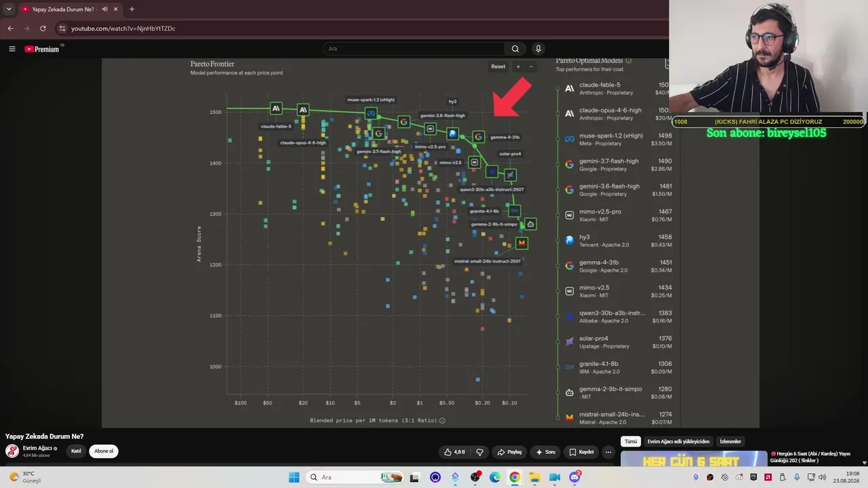Dislike the video with thumbs-down
868x488 pixels.
click(x=479, y=452)
